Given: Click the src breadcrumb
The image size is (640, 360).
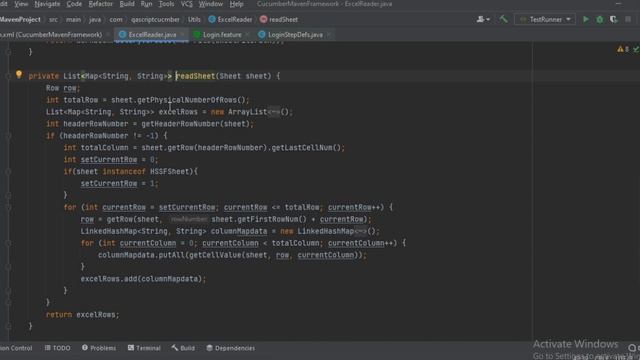Looking at the screenshot, I should coord(53,19).
